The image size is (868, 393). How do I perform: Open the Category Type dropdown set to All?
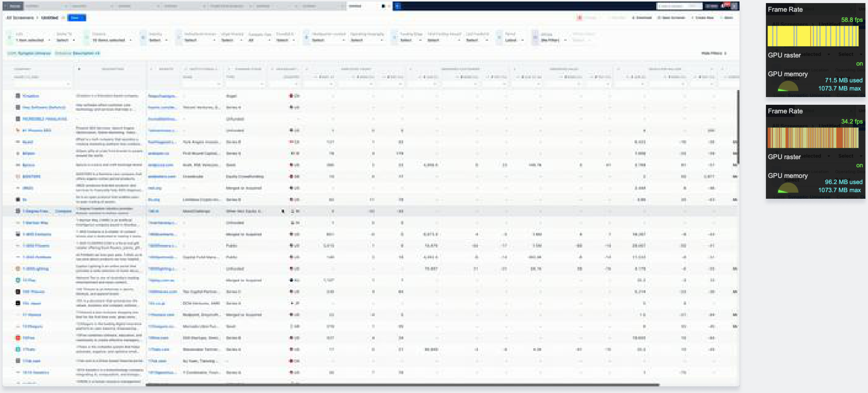(259, 40)
